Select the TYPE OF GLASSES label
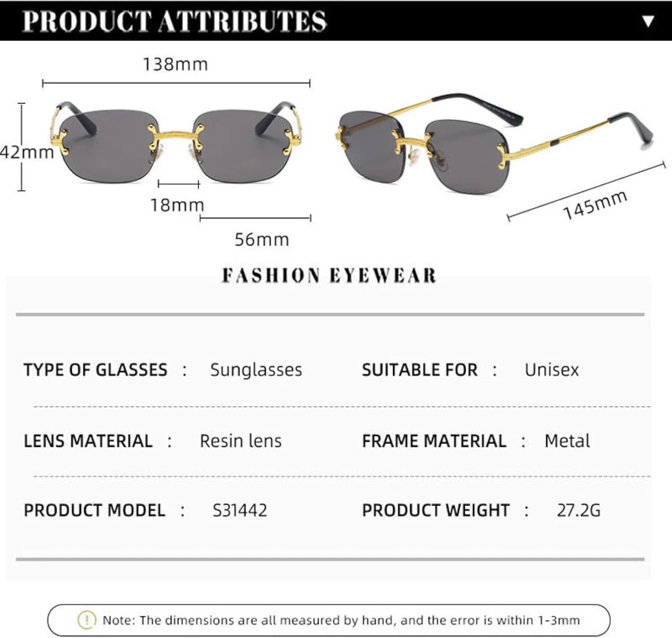Image resolution: width=672 pixels, height=638 pixels. click(x=95, y=370)
